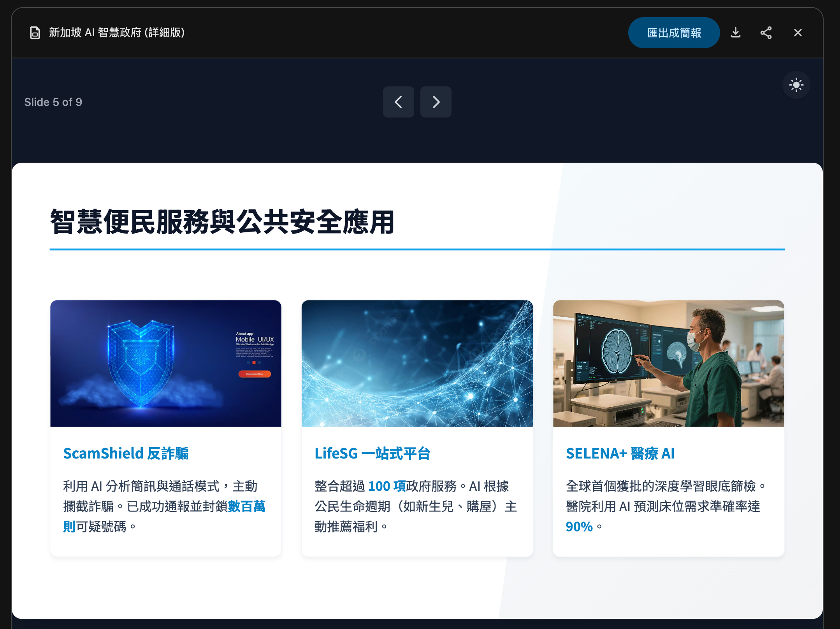Select the 新加坡 AI 智慧政府 title tab

[x=116, y=33]
